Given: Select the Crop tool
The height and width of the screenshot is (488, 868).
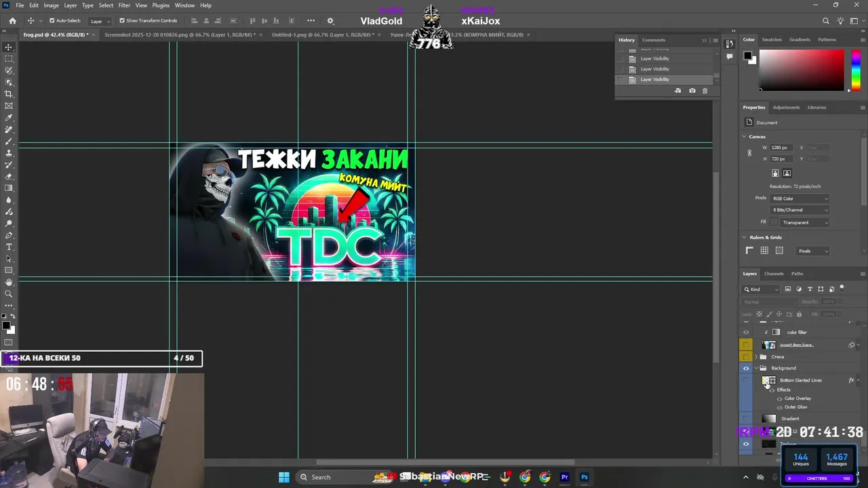Looking at the screenshot, I should coord(9,94).
